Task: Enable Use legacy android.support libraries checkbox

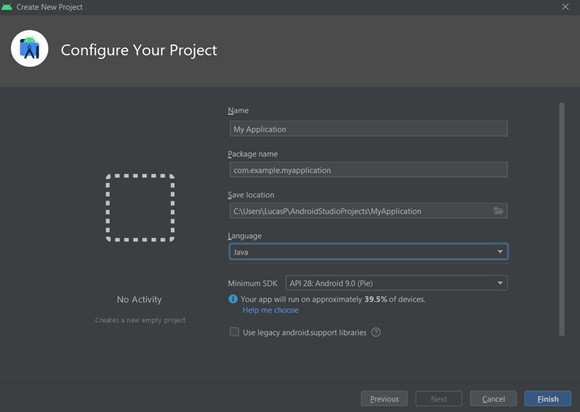Action: pos(234,332)
